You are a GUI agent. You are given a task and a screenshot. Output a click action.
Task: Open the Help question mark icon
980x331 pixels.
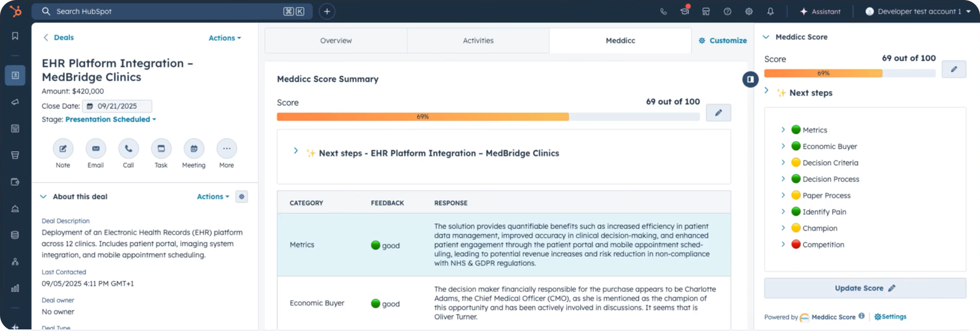pyautogui.click(x=727, y=11)
